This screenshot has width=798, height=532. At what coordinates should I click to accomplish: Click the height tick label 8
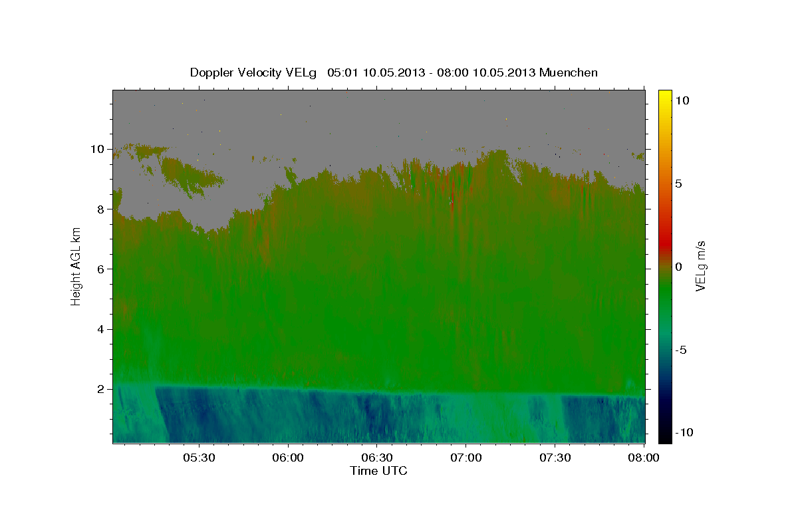(100, 209)
